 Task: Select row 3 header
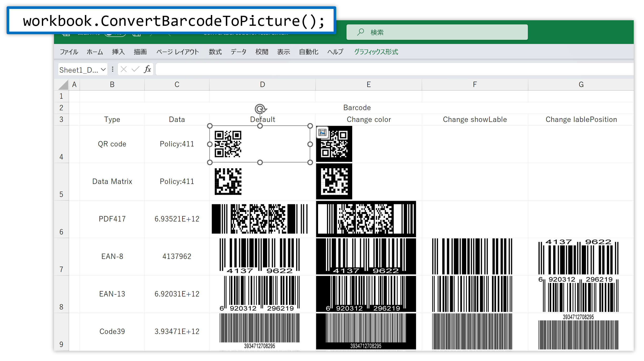point(61,119)
